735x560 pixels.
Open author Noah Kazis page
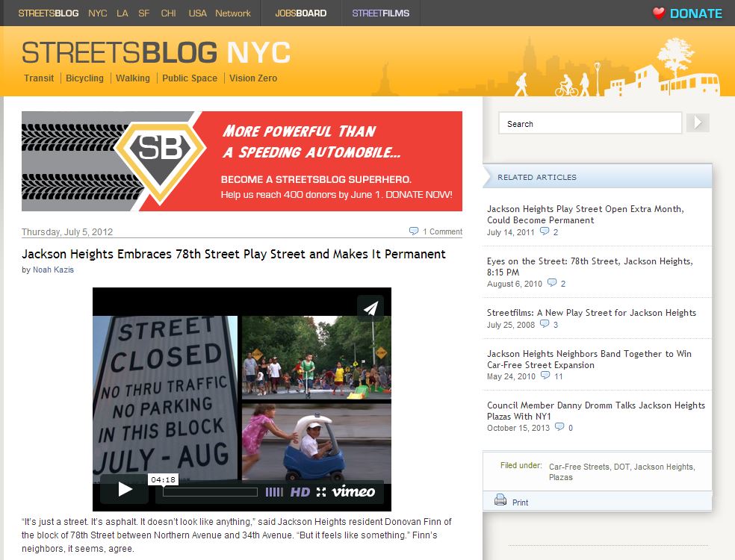[53, 270]
